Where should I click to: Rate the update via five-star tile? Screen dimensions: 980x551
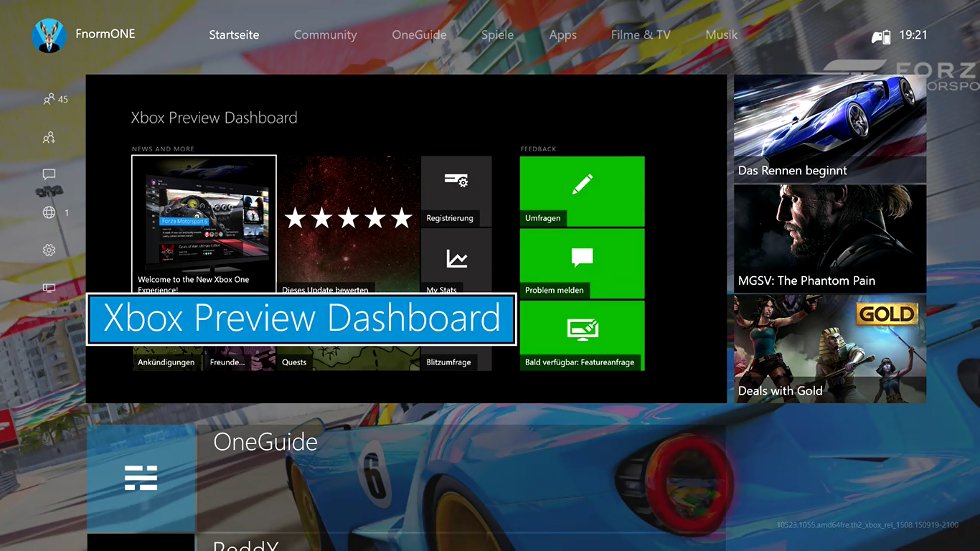(349, 218)
